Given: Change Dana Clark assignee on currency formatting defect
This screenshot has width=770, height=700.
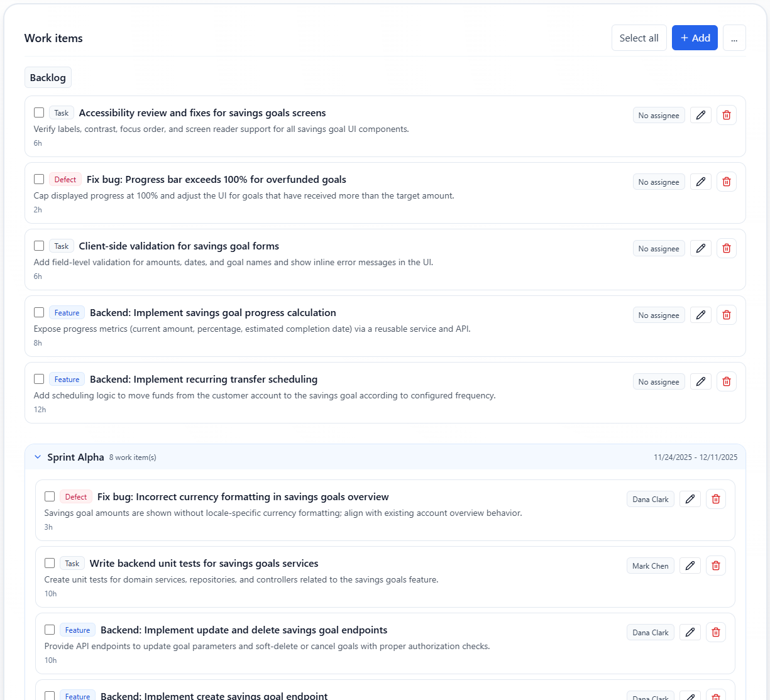Looking at the screenshot, I should (x=650, y=499).
